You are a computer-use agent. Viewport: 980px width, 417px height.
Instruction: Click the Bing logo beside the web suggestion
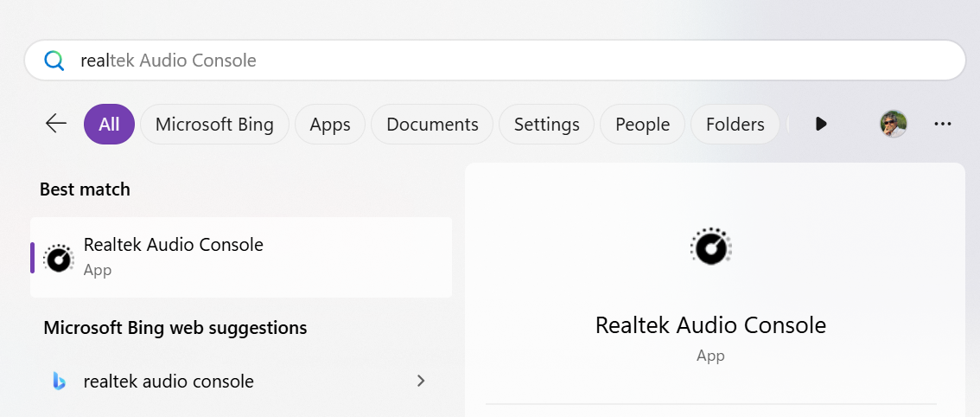coord(58,382)
